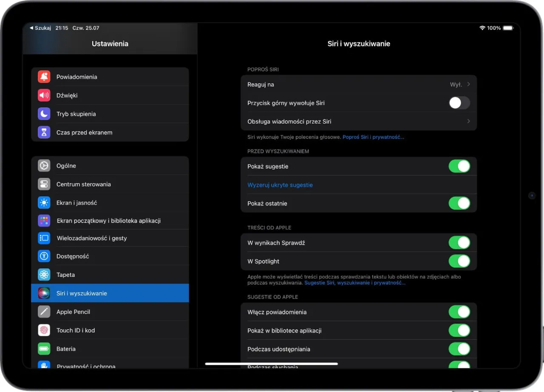This screenshot has height=392, width=544.
Task: Open Dostępność via its accessibility icon
Action: pyautogui.click(x=44, y=256)
